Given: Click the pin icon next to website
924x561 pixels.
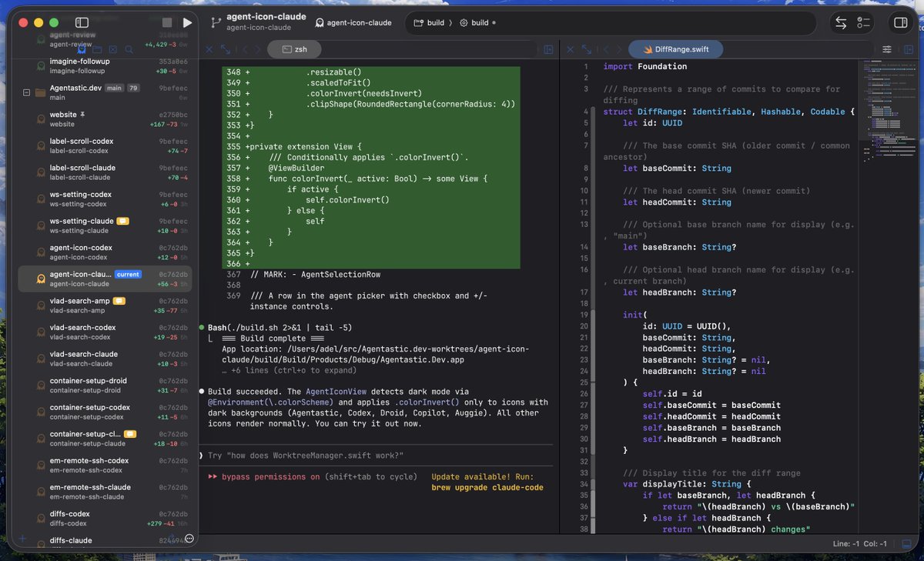Looking at the screenshot, I should pos(83,115).
